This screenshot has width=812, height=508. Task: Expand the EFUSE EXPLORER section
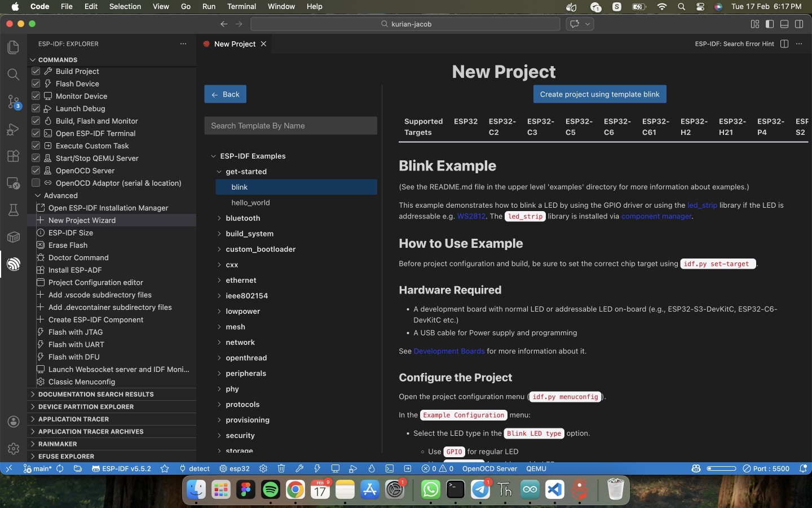click(112, 456)
